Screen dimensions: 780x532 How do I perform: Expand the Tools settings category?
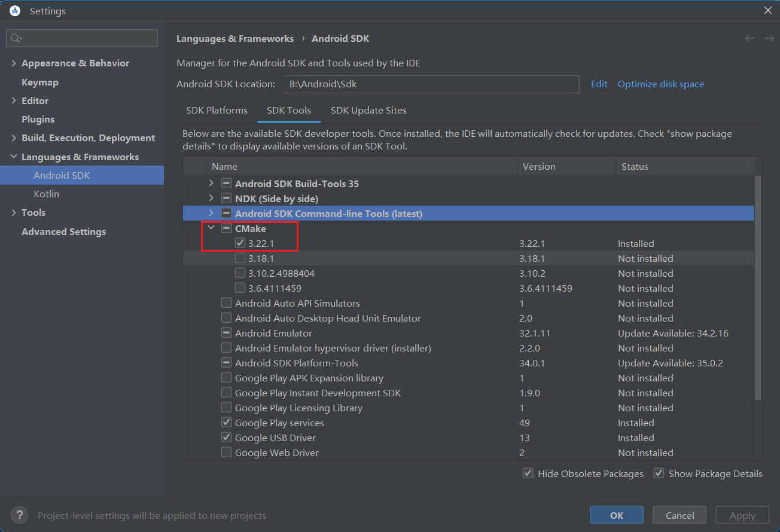(14, 213)
